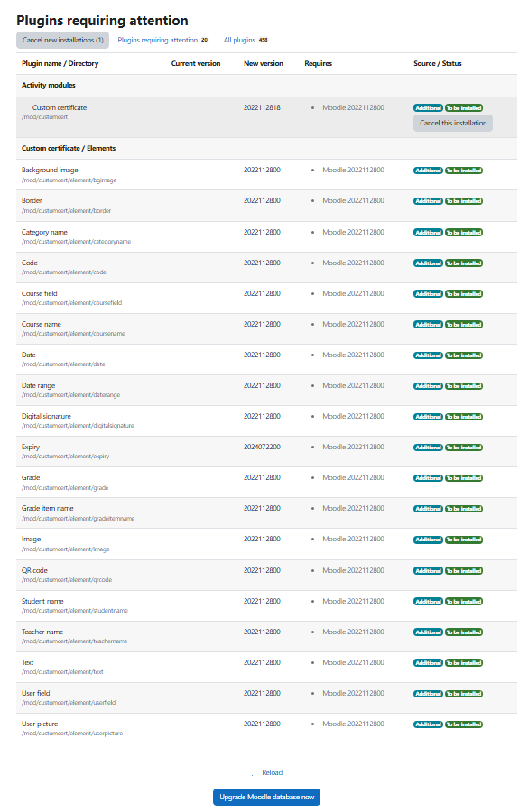Click Additional badge for Custom certificate
This screenshot has height=812, width=528.
428,108
